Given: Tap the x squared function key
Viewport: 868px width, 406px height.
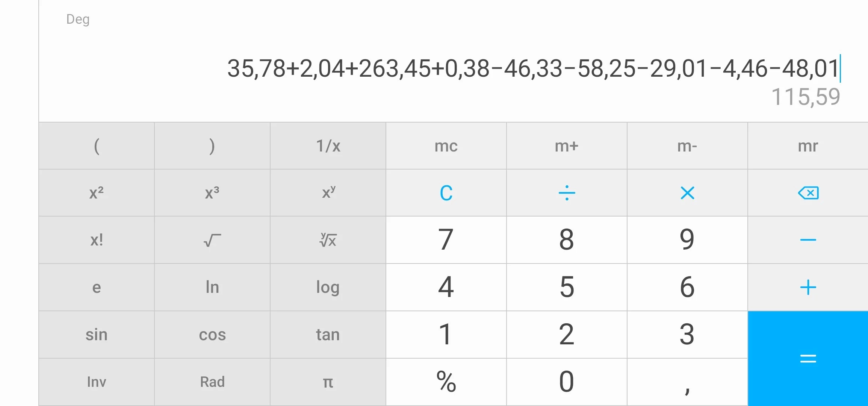Looking at the screenshot, I should click(97, 193).
